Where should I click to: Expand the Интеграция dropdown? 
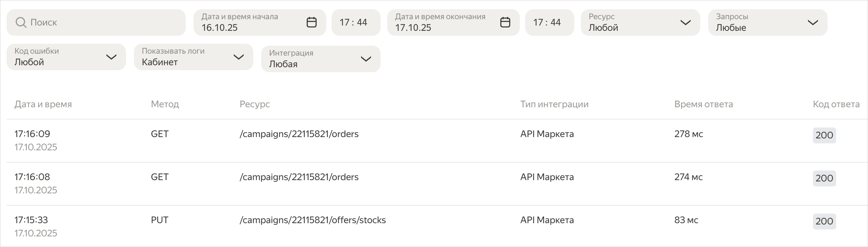[321, 59]
